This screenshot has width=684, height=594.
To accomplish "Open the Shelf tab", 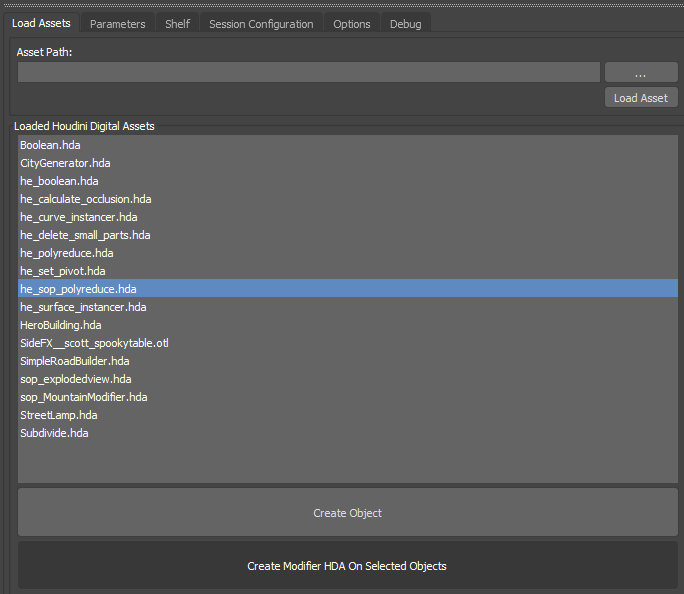I will pyautogui.click(x=177, y=24).
